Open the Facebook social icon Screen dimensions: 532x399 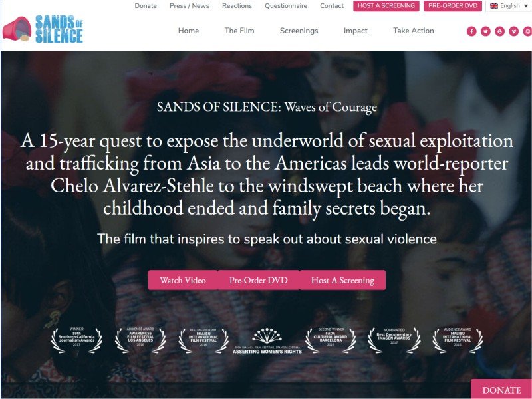[471, 31]
